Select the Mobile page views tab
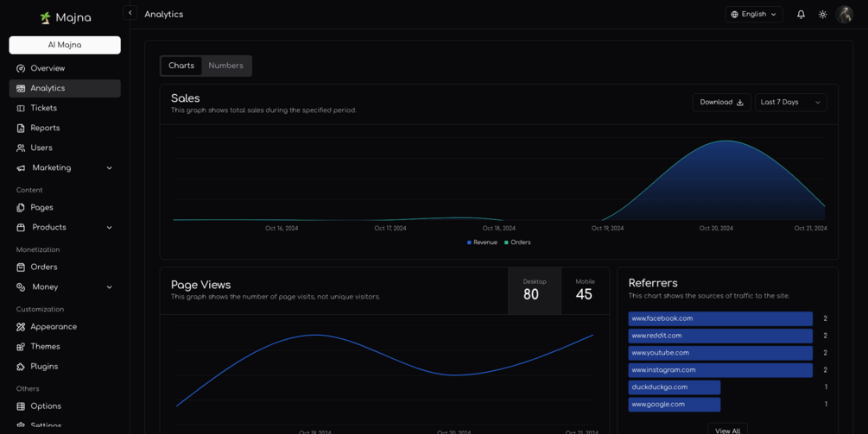Screen dimensions: 868x434 pos(585,291)
